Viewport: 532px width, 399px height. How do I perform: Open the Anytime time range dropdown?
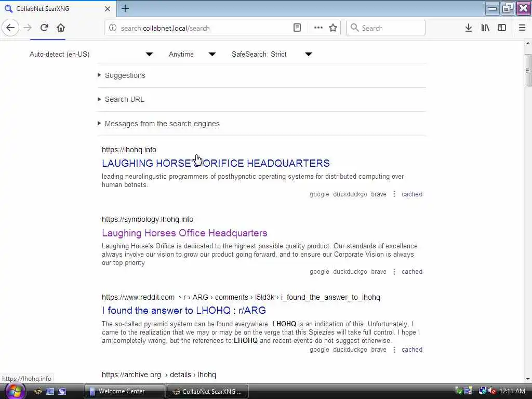pyautogui.click(x=192, y=54)
